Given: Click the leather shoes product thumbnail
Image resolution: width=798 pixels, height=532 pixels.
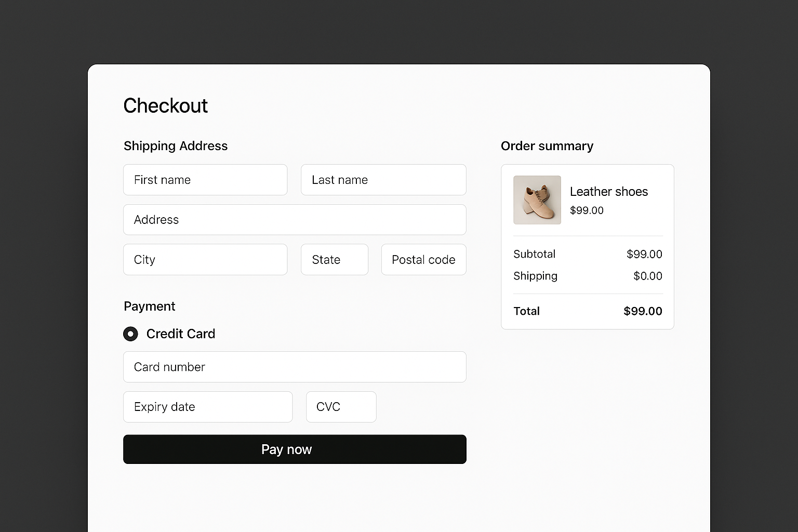Looking at the screenshot, I should (x=537, y=200).
